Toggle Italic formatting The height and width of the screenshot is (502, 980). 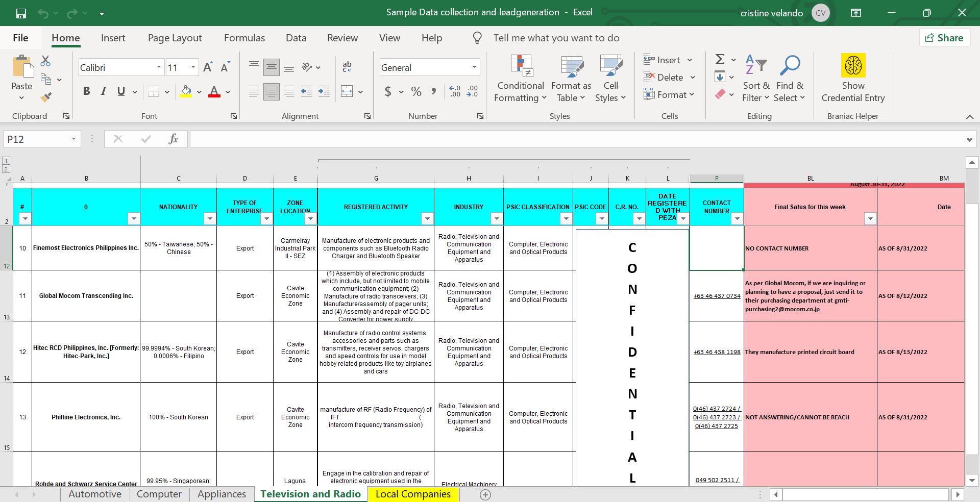tap(104, 91)
